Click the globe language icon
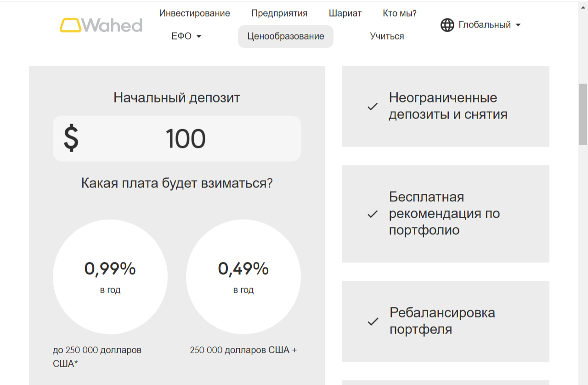 click(447, 25)
